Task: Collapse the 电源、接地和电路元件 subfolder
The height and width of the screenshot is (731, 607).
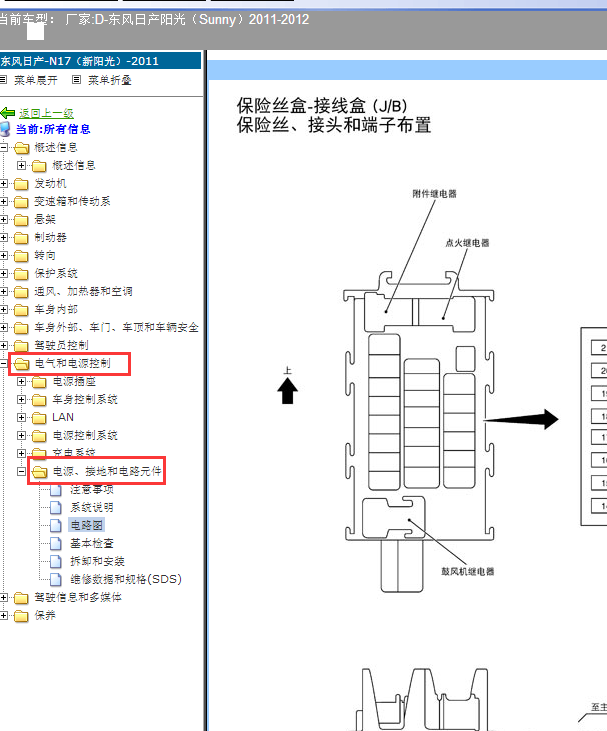Action: point(21,471)
